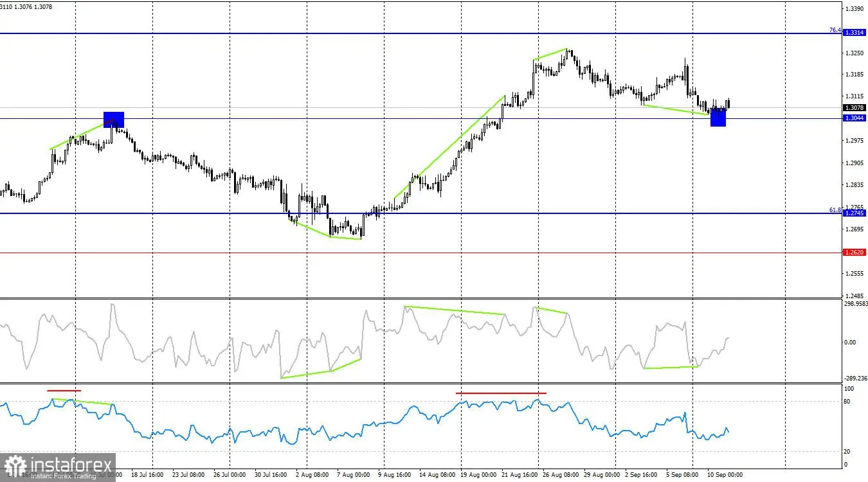
Task: Select the short red line above July RSI peak
Action: 64,390
